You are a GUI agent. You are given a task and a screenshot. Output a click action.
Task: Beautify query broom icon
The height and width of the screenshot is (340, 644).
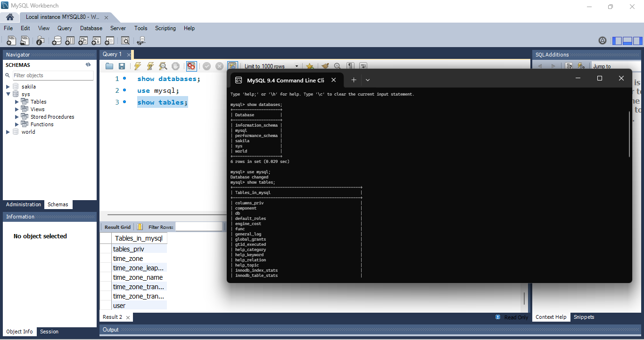[325, 66]
